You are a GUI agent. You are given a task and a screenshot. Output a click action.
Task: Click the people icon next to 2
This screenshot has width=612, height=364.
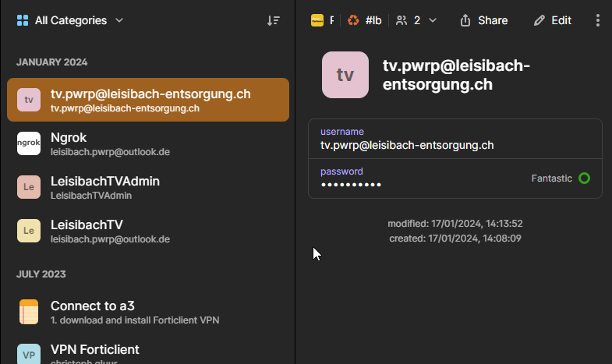(402, 20)
